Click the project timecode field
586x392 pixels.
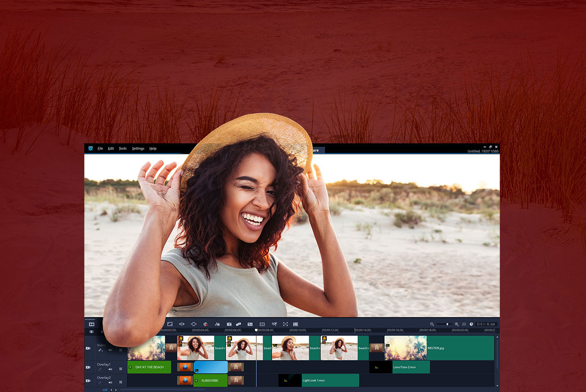(486, 324)
